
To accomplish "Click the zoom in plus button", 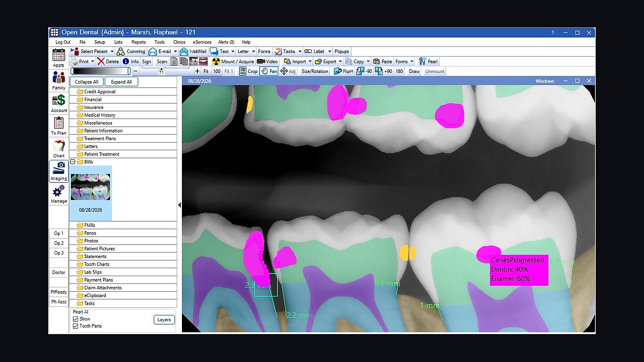I will click(197, 71).
